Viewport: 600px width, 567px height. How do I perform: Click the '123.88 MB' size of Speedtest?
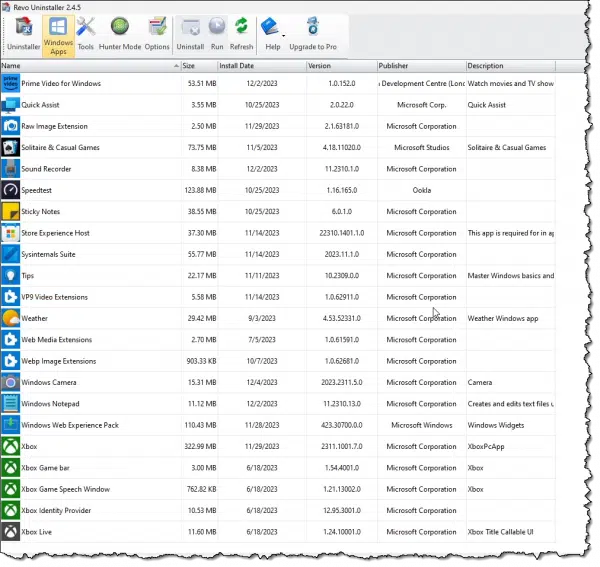(x=200, y=190)
